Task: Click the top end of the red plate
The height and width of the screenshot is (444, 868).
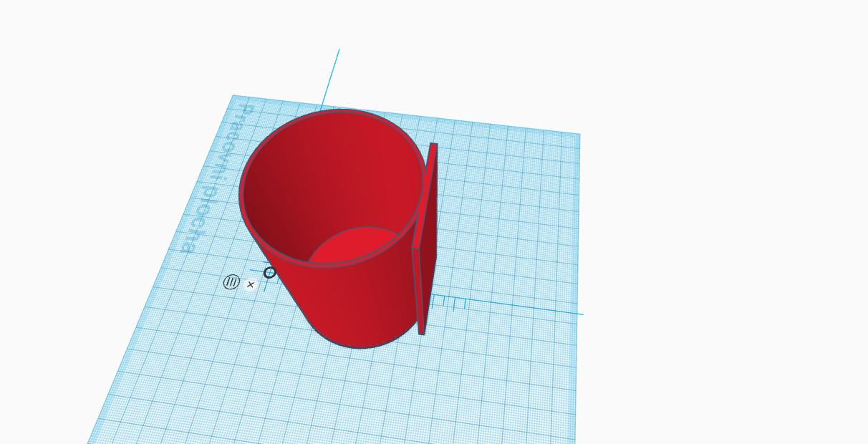Action: click(433, 145)
